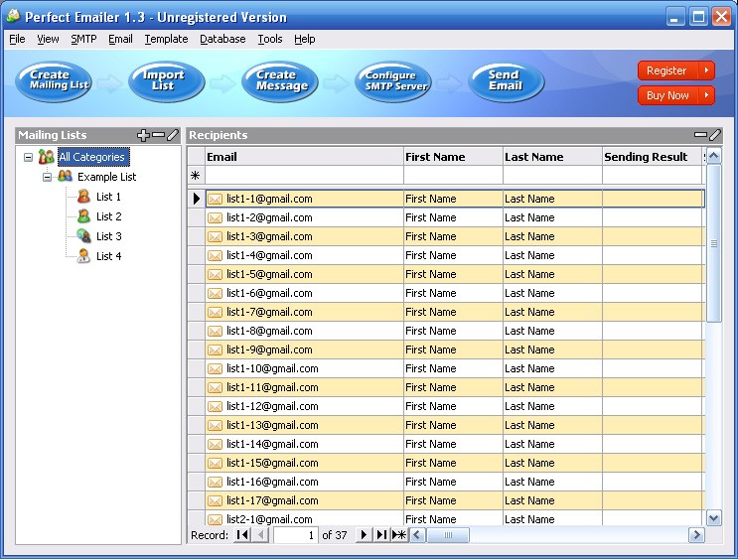This screenshot has width=738, height=560.
Task: Select List 3 in the mailing lists tree
Action: coord(108,236)
